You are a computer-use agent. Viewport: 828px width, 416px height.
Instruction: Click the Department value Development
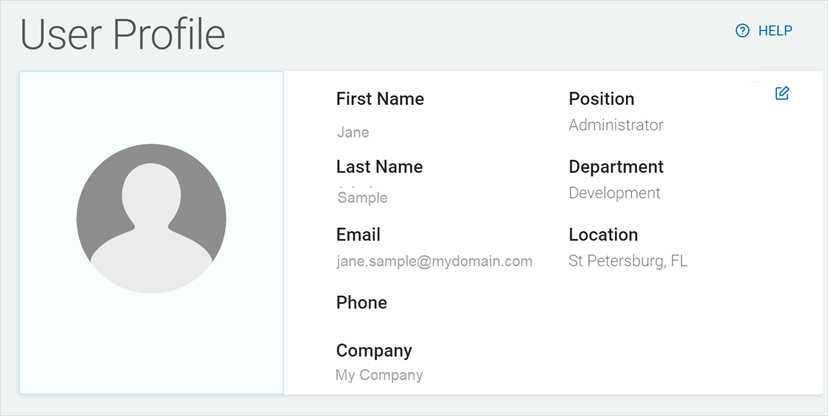pyautogui.click(x=614, y=193)
